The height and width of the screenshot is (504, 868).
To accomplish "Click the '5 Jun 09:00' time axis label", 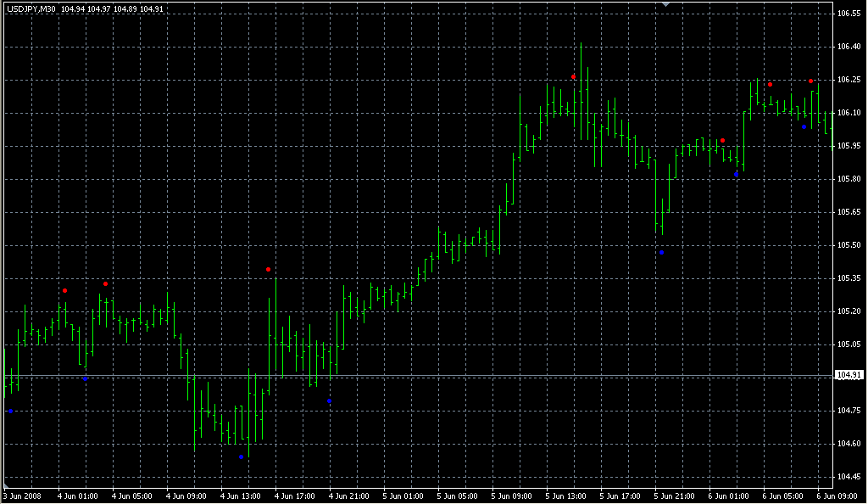I will (515, 496).
